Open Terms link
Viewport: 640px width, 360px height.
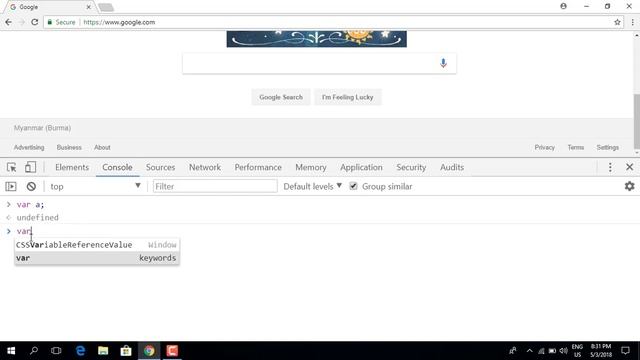pos(576,147)
